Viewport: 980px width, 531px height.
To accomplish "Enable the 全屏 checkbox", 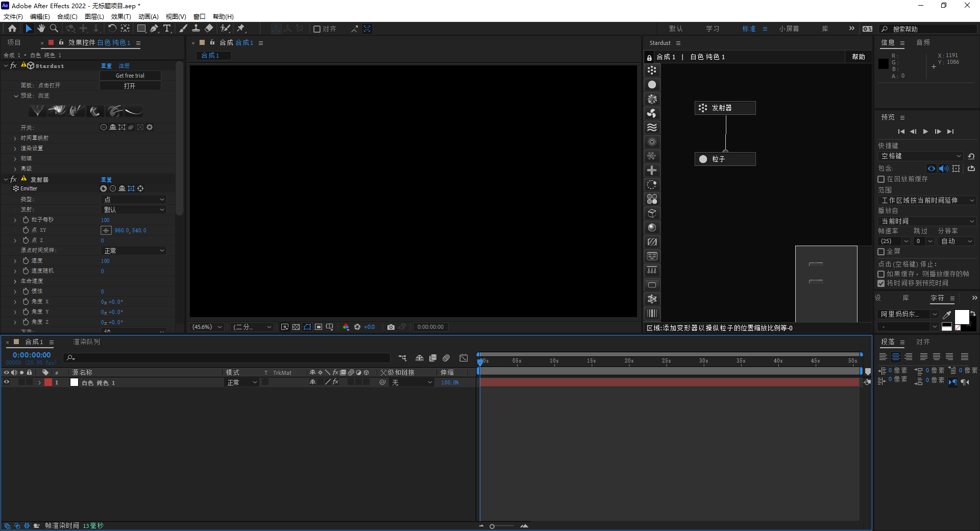I will (881, 252).
